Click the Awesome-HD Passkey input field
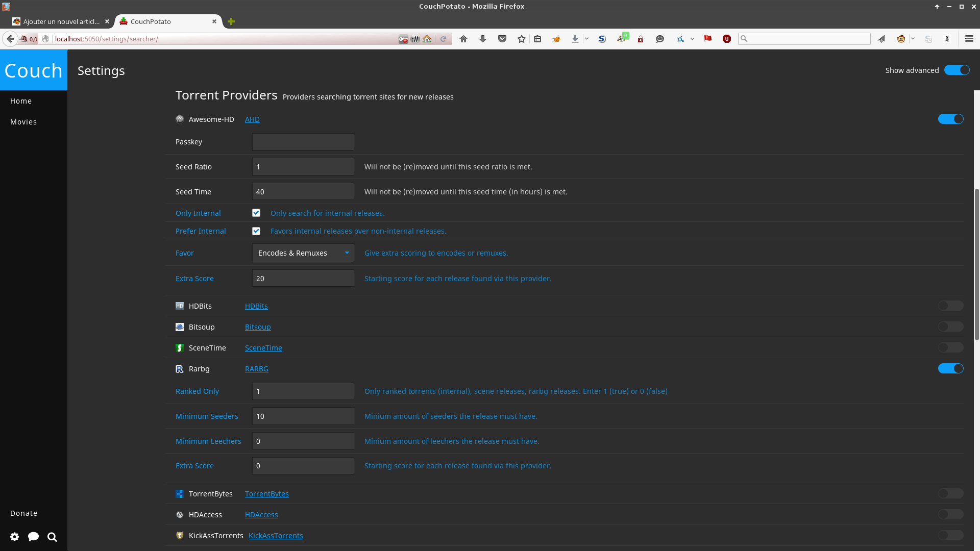The height and width of the screenshot is (551, 980). coord(303,142)
